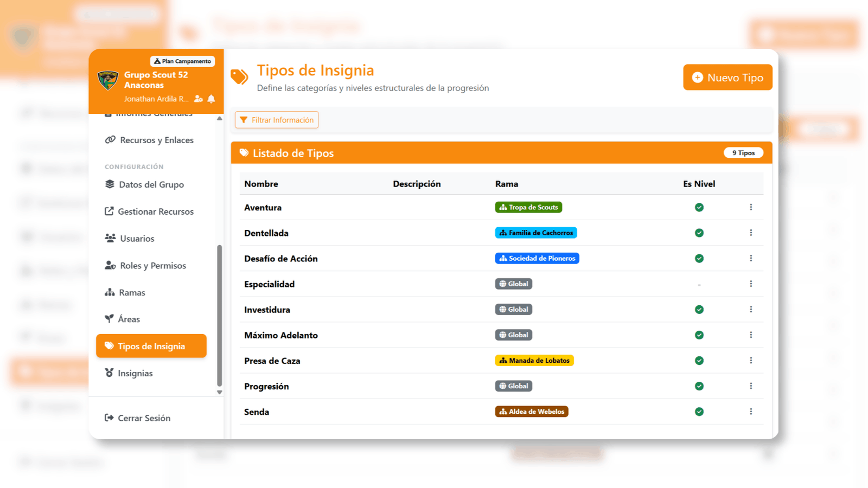Create a new type with Nuevo Tipo
The height and width of the screenshot is (488, 868).
click(x=727, y=78)
